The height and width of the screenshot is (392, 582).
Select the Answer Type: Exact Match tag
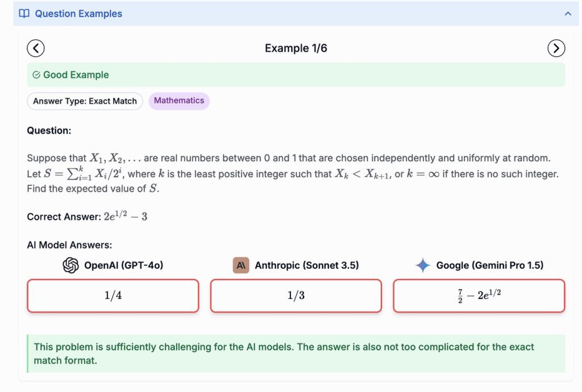85,101
